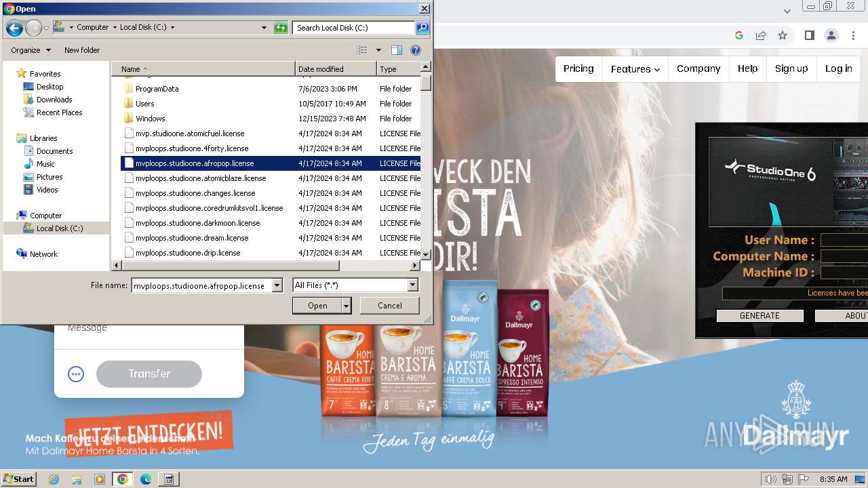868x488 pixels.
Task: Click Sign up in website navigation
Action: [791, 68]
